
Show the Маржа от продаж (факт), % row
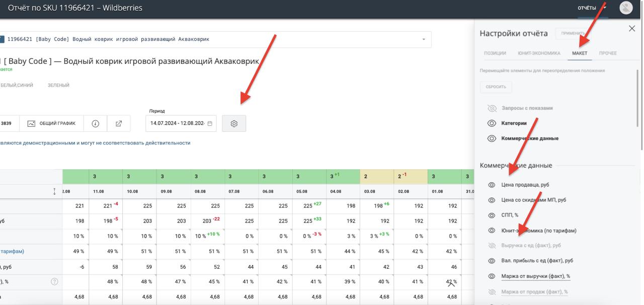492,291
